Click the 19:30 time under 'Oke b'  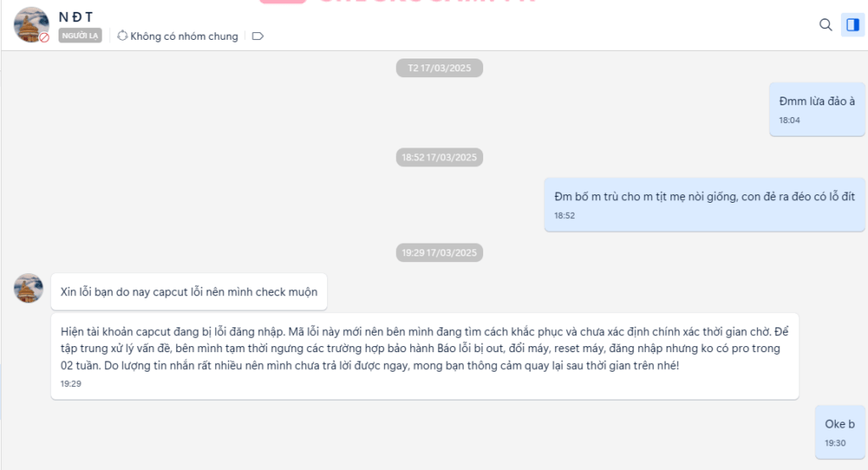click(x=835, y=443)
